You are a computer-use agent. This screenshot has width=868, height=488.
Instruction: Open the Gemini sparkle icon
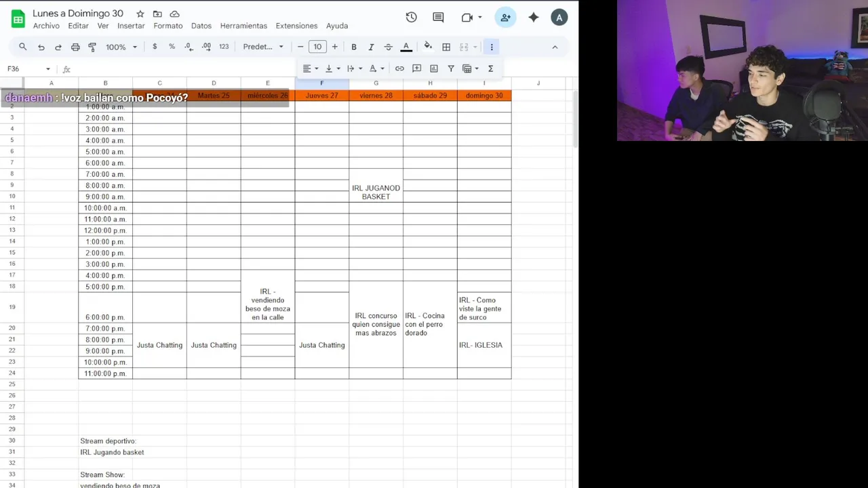pyautogui.click(x=534, y=18)
